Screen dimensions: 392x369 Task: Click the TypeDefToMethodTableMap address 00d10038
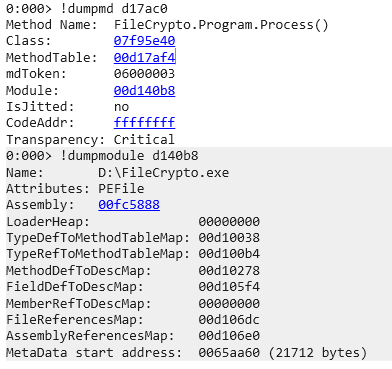click(x=229, y=238)
